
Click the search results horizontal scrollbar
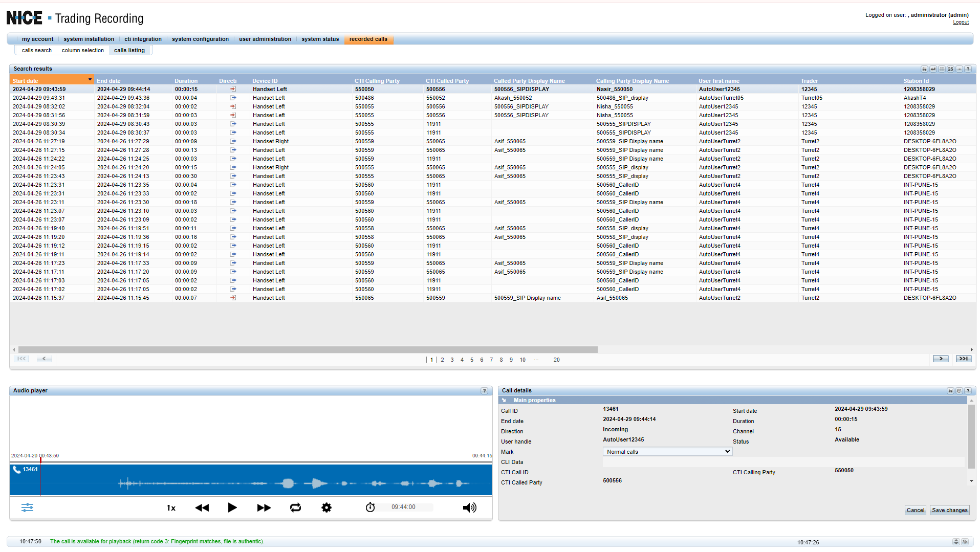(x=308, y=350)
